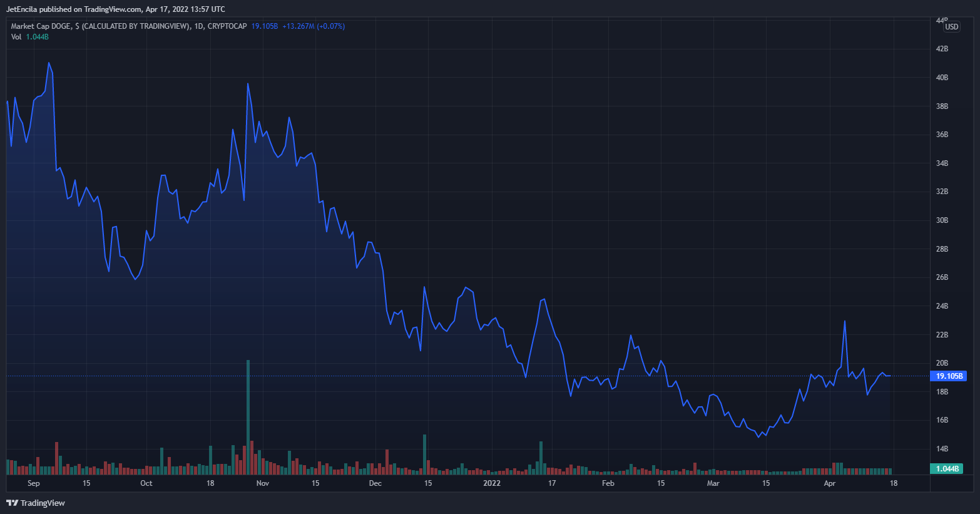This screenshot has width=980, height=514.
Task: Click the 42B price axis label
Action: [942, 49]
